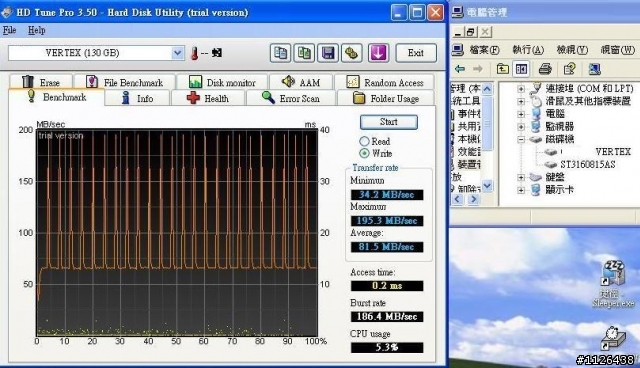Click the Minimum value 34.2 MB/sec

(387, 195)
